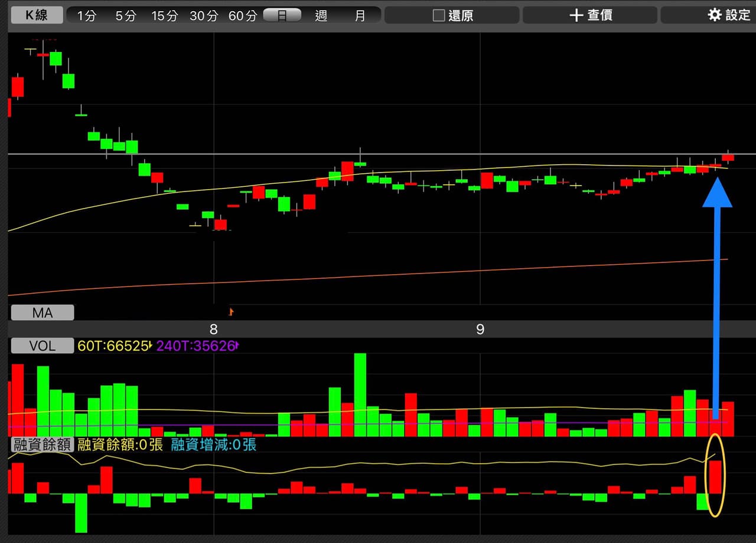
Task: Open the K線 chart type selector
Action: [x=37, y=15]
